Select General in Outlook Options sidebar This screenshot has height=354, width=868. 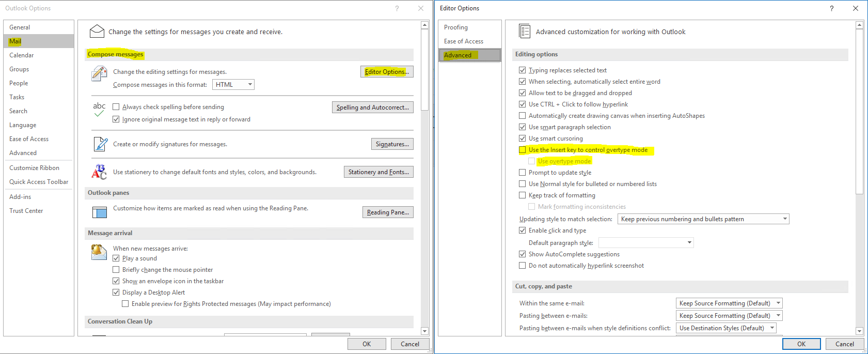(x=39, y=27)
